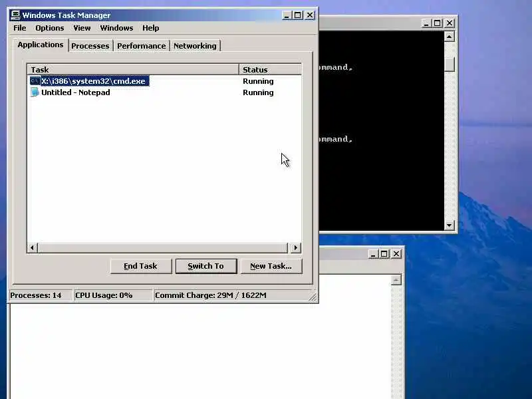This screenshot has width=532, height=399.
Task: Maximize the Notepad window
Action: point(384,254)
